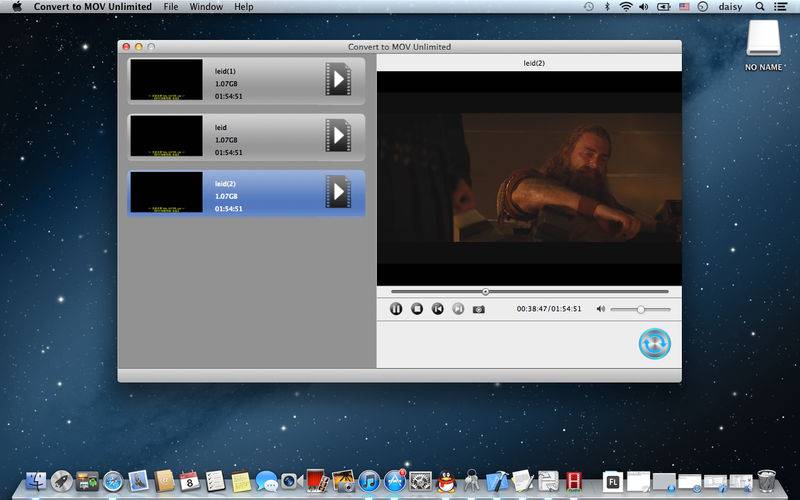The width and height of the screenshot is (800, 500).
Task: Open the Trash in the dock
Action: [x=766, y=481]
